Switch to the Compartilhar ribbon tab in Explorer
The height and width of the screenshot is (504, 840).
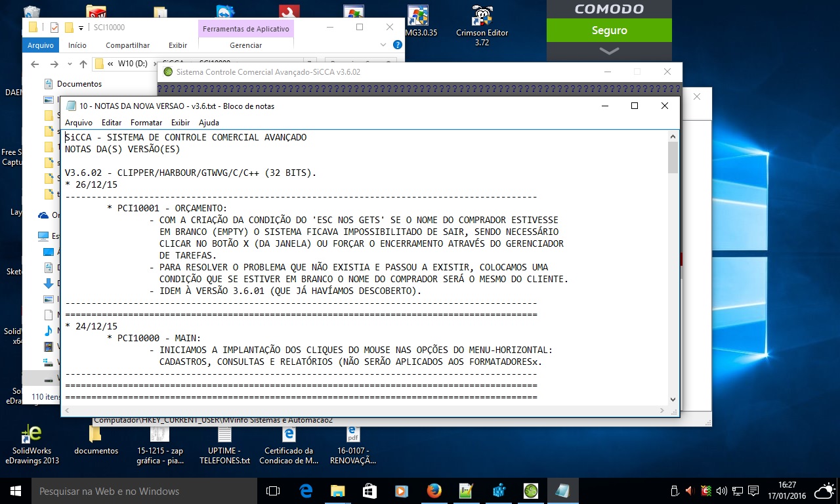click(127, 45)
